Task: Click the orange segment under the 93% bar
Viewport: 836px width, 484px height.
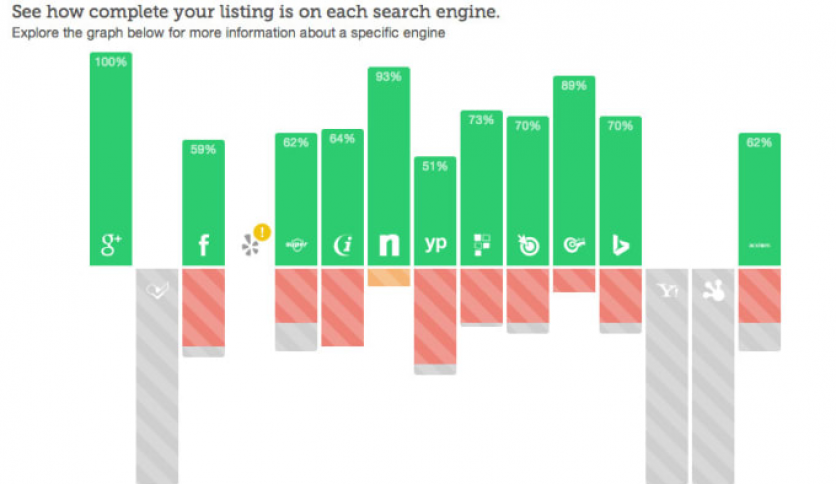Action: coord(389,278)
